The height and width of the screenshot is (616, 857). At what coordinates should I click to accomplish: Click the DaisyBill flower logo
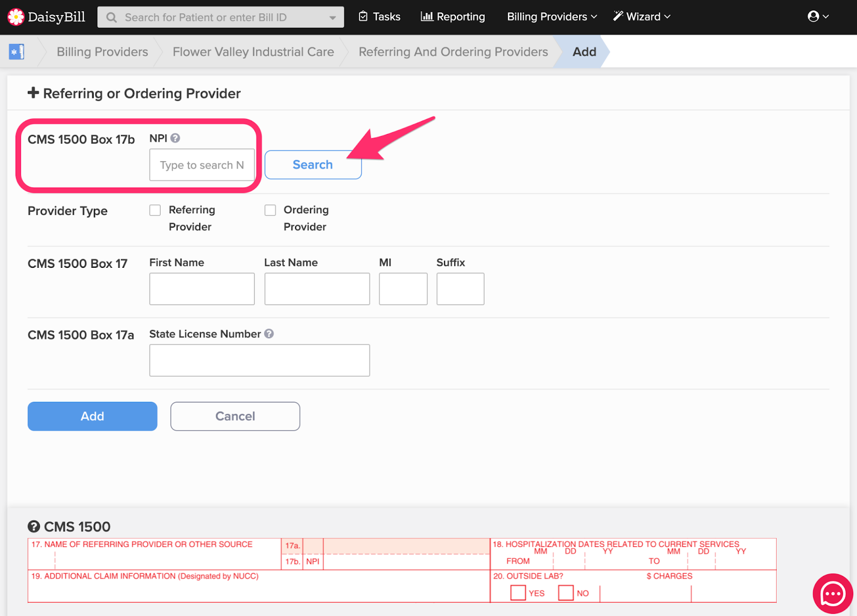(16, 17)
